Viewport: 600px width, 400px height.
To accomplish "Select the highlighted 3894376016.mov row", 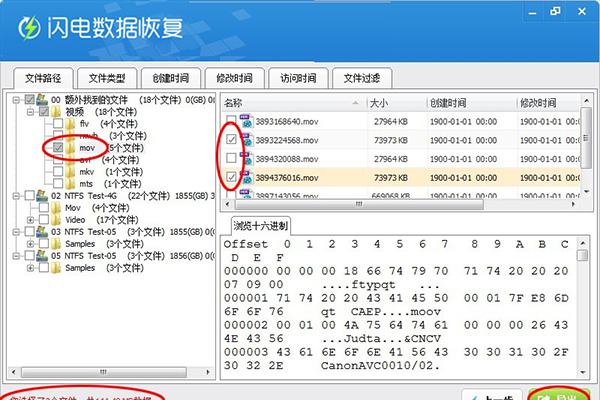I will 401,178.
